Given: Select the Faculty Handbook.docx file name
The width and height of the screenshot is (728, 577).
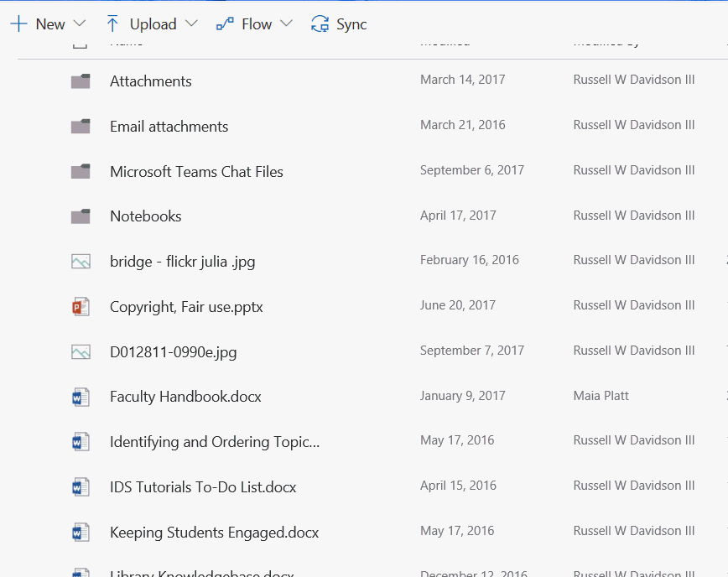Looking at the screenshot, I should coord(185,395).
